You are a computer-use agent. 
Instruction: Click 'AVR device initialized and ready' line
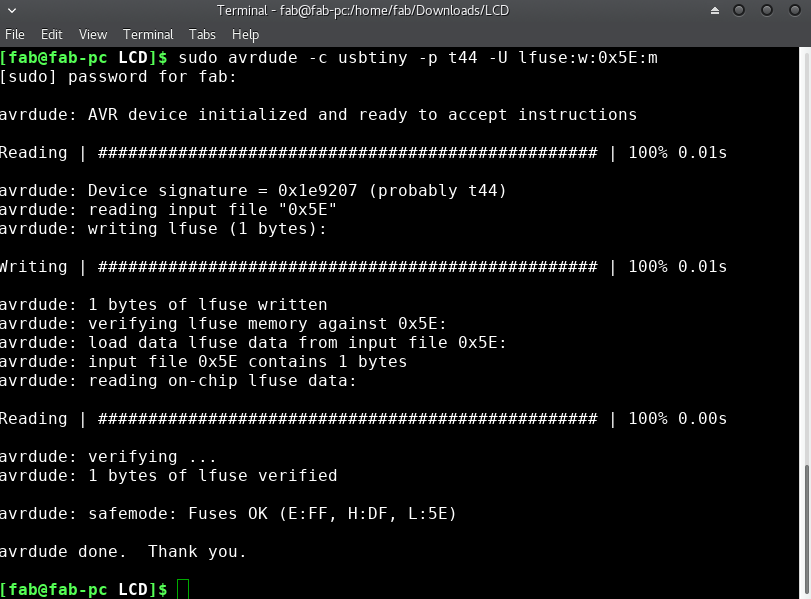pyautogui.click(x=318, y=114)
